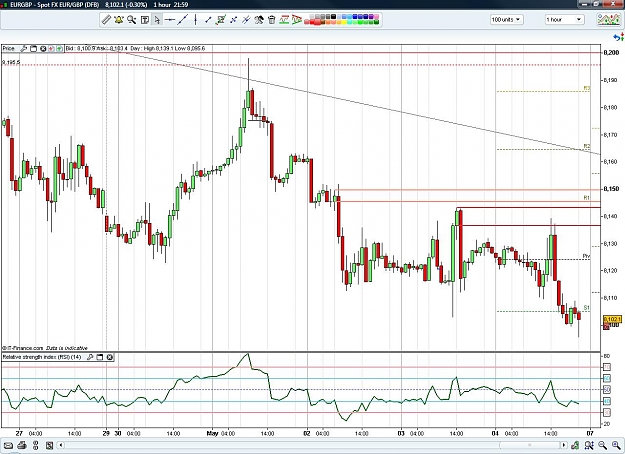Click the R3 pivot label

pyautogui.click(x=586, y=88)
